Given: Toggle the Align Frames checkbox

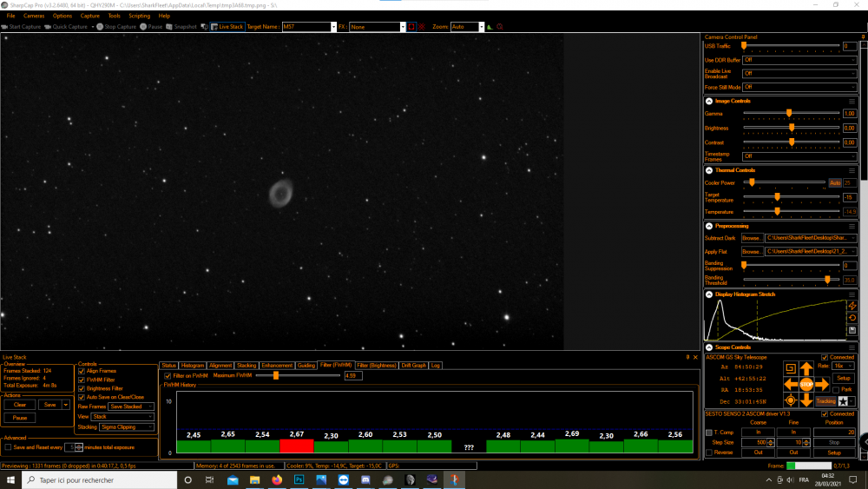Looking at the screenshot, I should coord(82,371).
